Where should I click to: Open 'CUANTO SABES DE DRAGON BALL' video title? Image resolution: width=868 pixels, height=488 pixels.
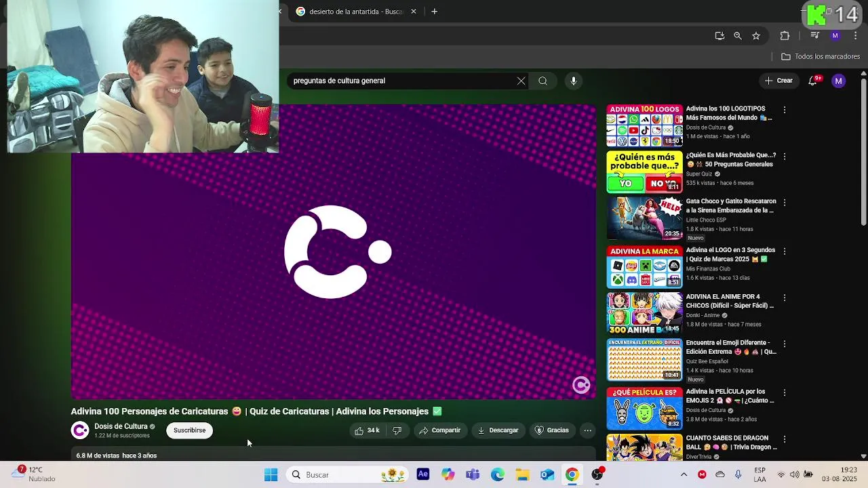[x=731, y=443]
